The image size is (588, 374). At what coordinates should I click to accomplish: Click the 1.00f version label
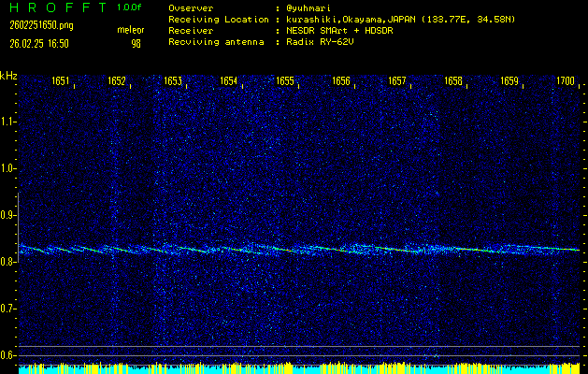130,7
